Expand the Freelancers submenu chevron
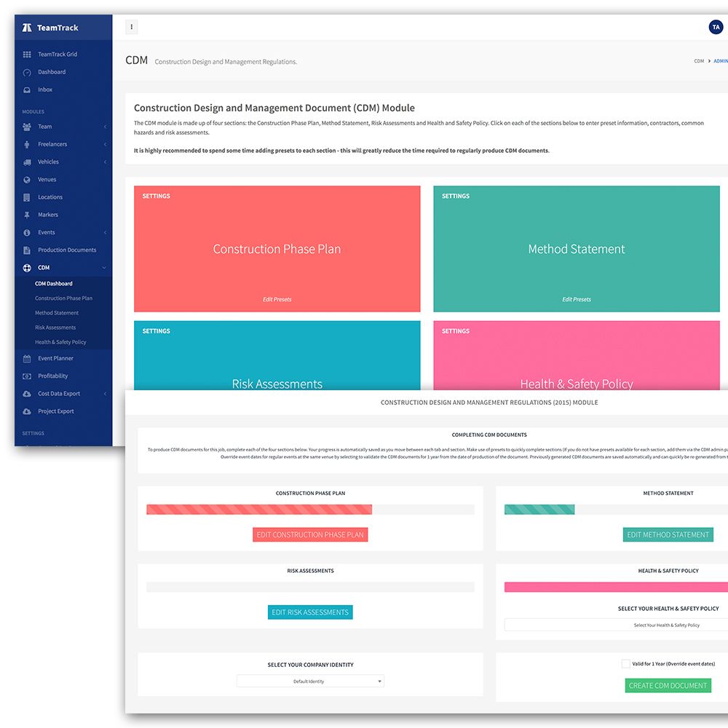Image resolution: width=728 pixels, height=728 pixels. point(105,144)
